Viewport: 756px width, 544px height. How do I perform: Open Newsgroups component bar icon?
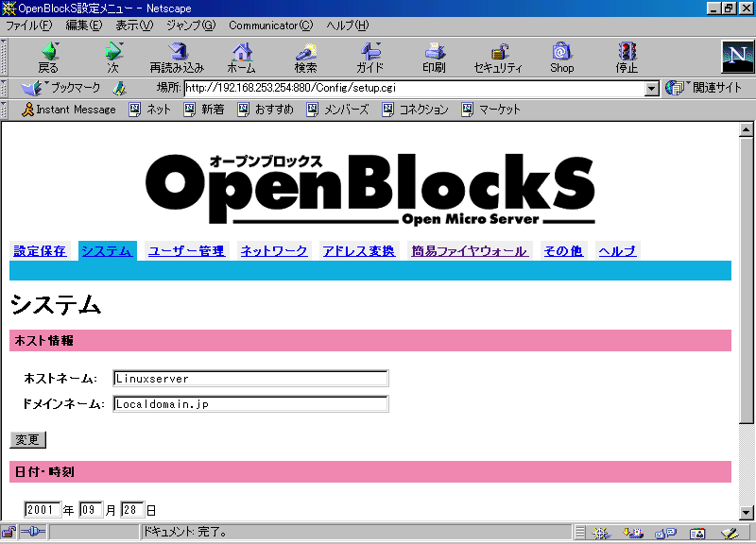click(x=666, y=533)
